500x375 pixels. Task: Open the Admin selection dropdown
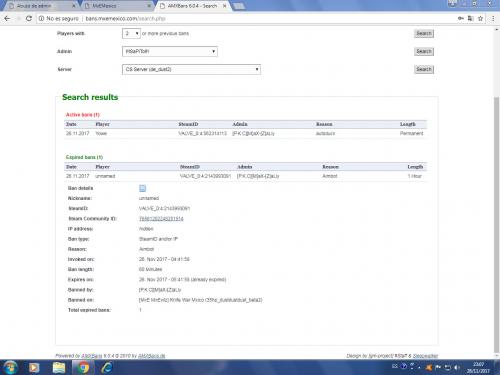[170, 51]
